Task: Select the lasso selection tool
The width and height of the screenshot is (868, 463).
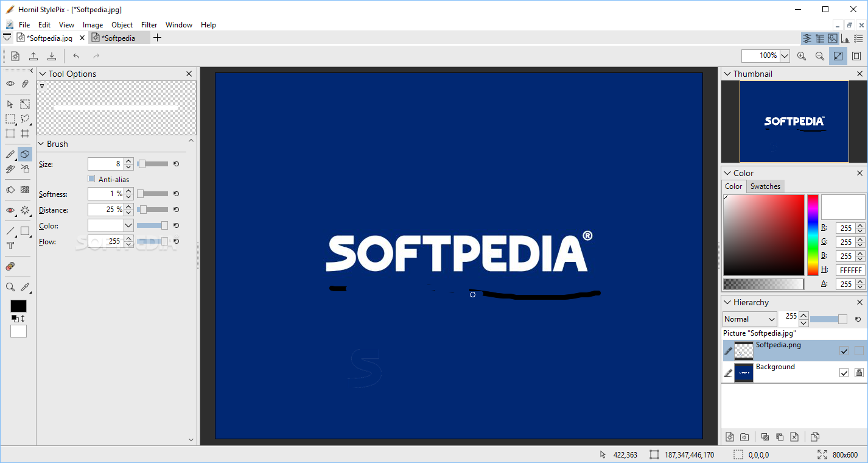Action: (x=25, y=119)
